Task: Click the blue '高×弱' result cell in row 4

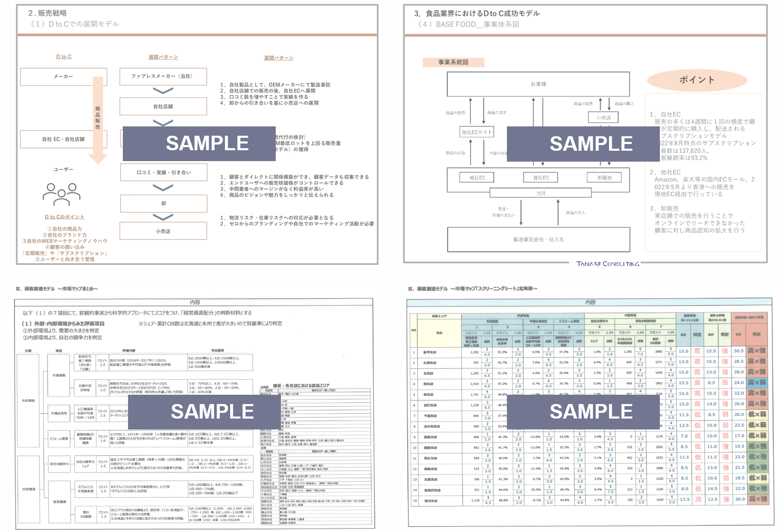Action: tap(757, 383)
